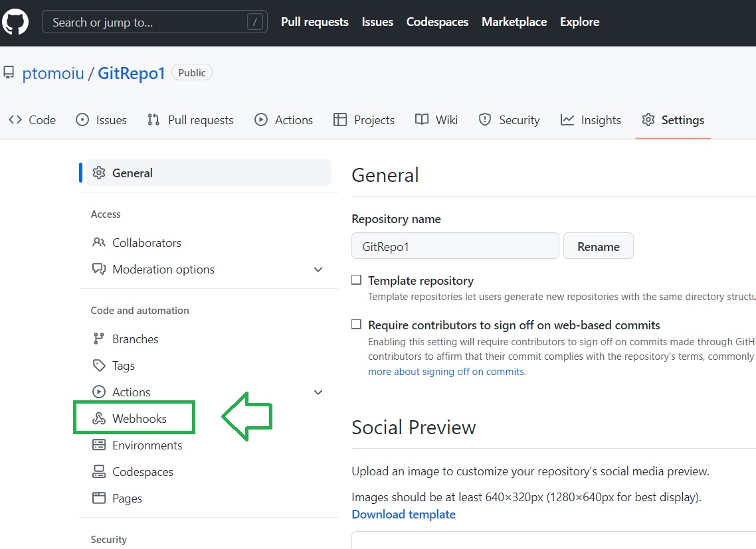The image size is (756, 549).
Task: Click the Webhooks icon in sidebar
Action: 99,418
